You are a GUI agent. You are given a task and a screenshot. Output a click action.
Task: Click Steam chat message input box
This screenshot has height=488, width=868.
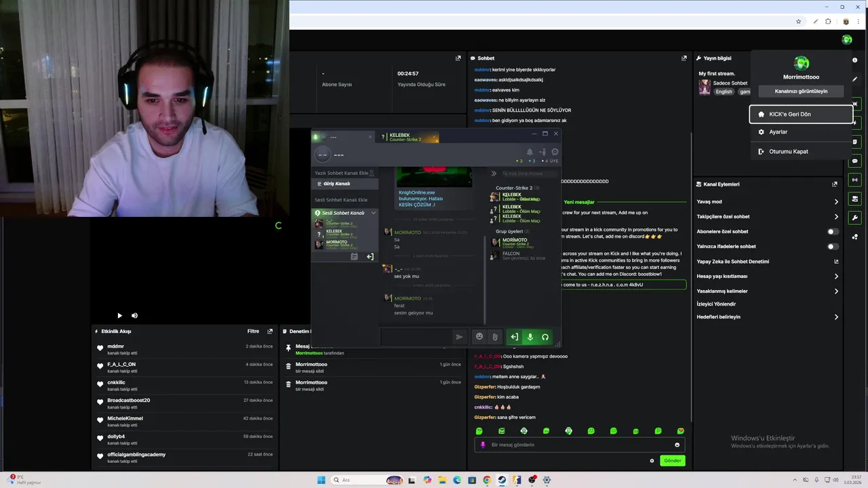416,337
